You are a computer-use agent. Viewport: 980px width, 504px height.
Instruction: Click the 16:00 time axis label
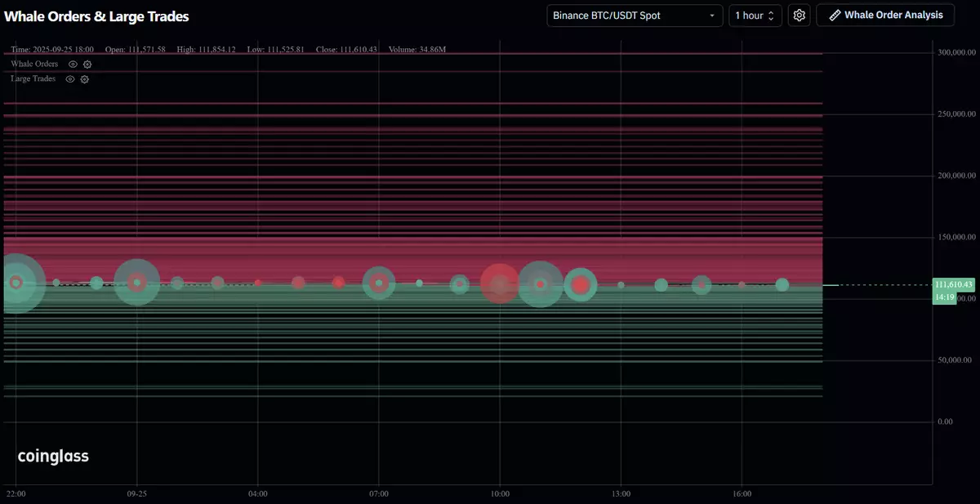click(742, 494)
